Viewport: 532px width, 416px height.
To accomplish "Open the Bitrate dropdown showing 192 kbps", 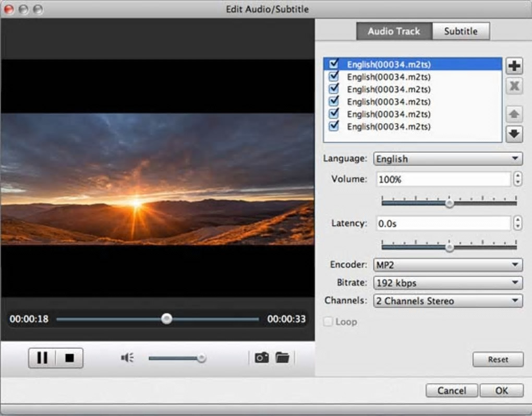I will point(448,282).
